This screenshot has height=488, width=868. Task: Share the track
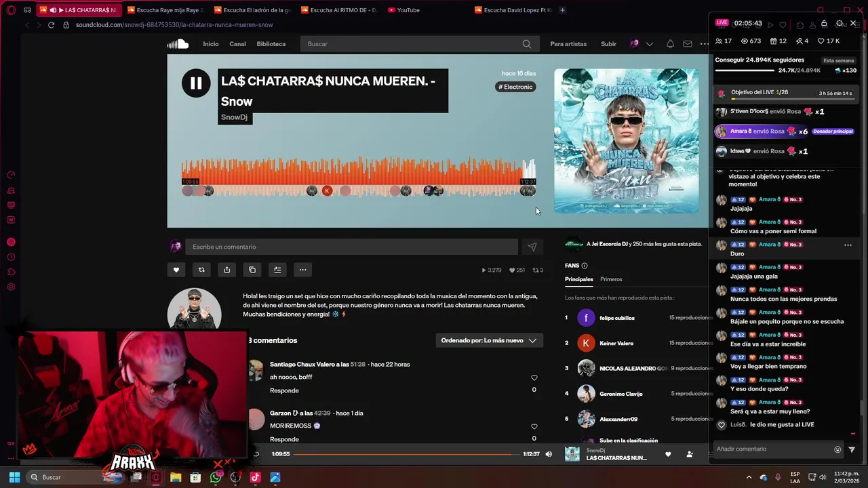point(226,270)
